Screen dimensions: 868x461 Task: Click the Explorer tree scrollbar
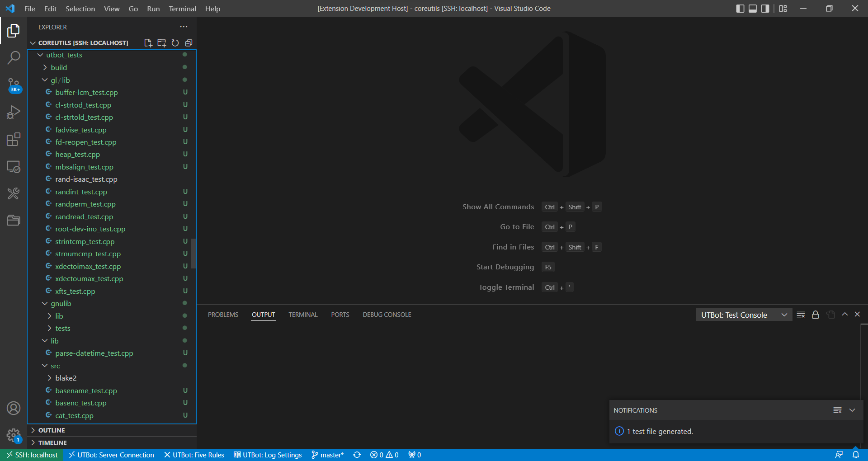point(193,253)
